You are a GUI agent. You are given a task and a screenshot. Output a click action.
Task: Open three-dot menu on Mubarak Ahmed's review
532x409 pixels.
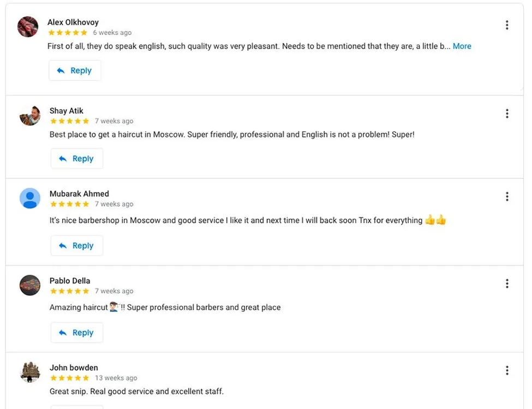coord(507,196)
